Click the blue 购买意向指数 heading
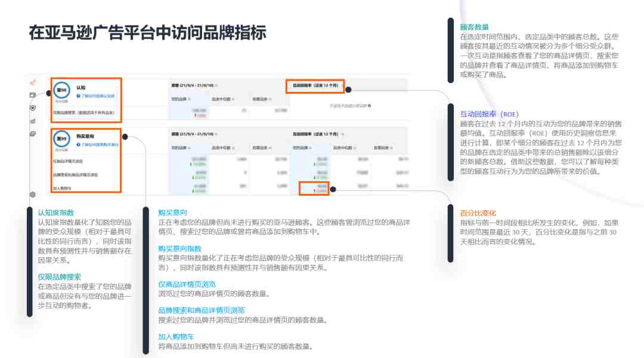 coord(180,249)
